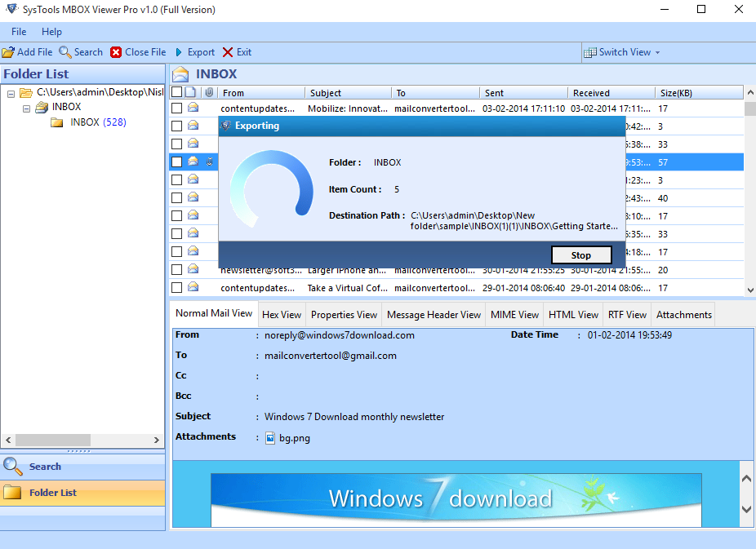
Task: Open the Attachments tab
Action: pos(684,315)
